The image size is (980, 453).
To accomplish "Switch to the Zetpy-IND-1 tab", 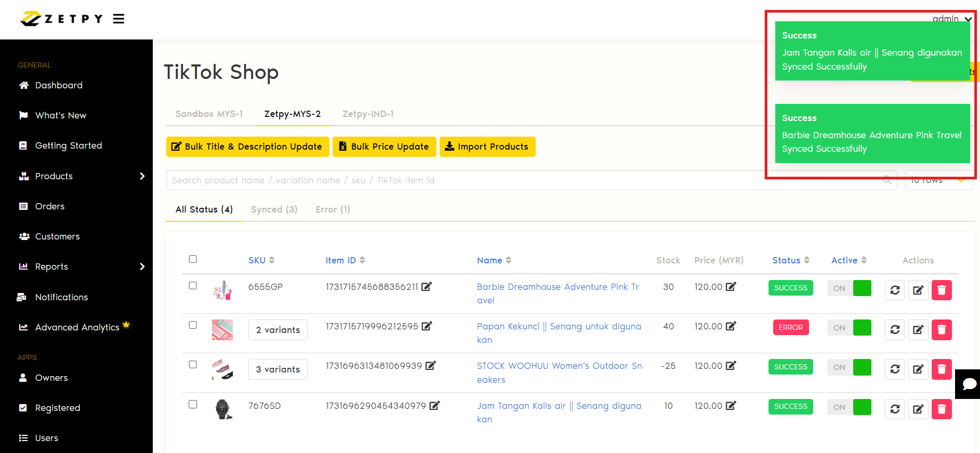I will pos(368,114).
